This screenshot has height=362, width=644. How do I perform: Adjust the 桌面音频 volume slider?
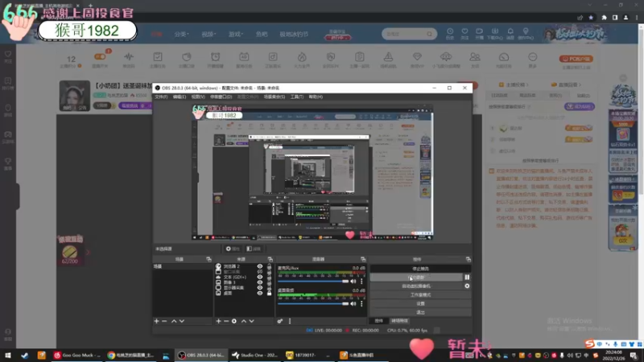point(313,304)
